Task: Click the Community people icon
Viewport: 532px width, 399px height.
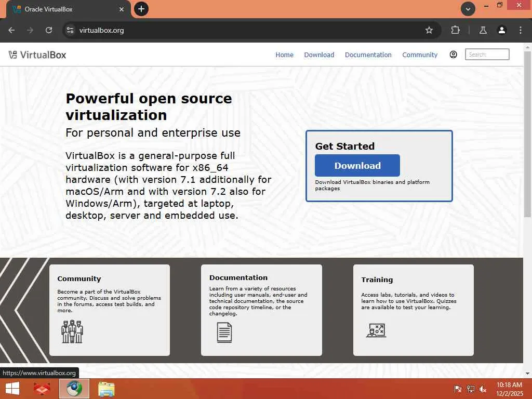Action: coord(72,331)
